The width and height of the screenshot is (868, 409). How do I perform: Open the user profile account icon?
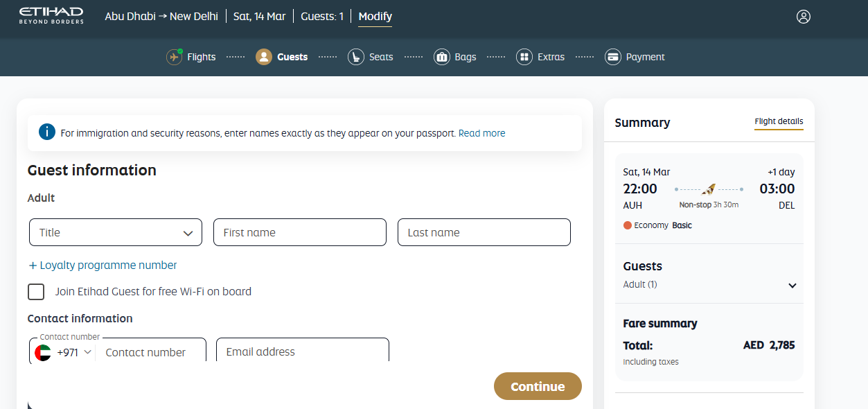(803, 17)
